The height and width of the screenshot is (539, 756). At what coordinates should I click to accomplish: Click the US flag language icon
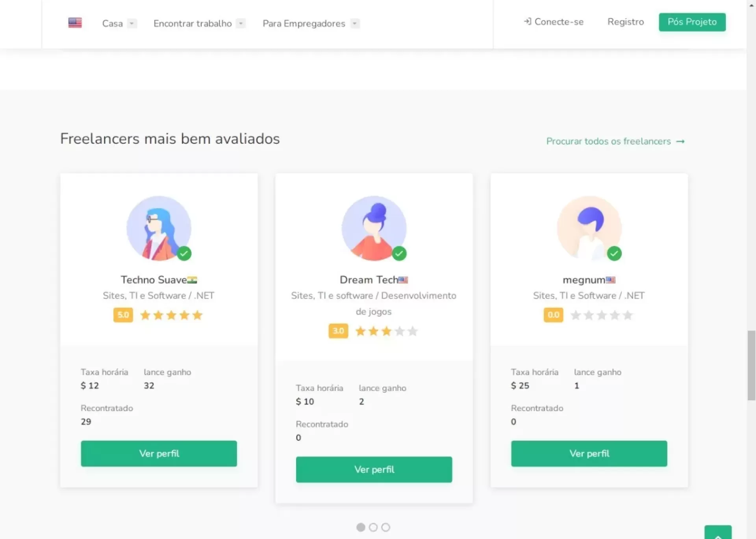click(x=75, y=23)
